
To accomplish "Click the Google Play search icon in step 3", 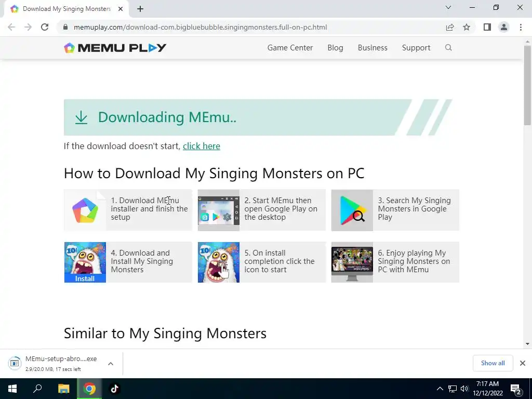I will click(x=352, y=210).
